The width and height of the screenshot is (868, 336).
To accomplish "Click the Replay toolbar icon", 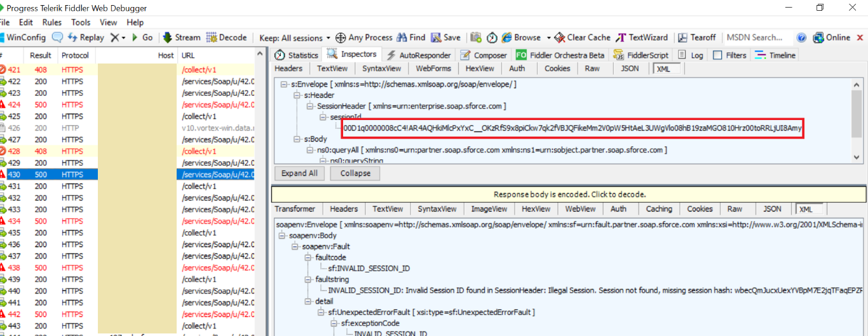I will coord(73,37).
